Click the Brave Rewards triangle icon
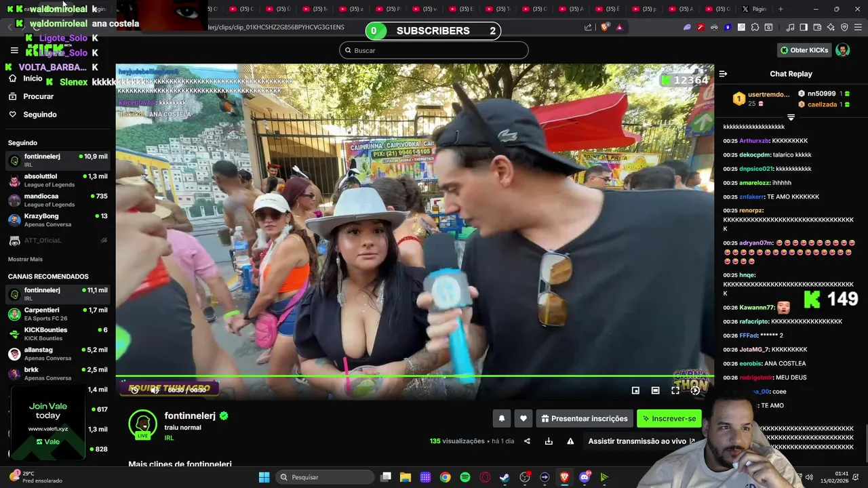 619,27
